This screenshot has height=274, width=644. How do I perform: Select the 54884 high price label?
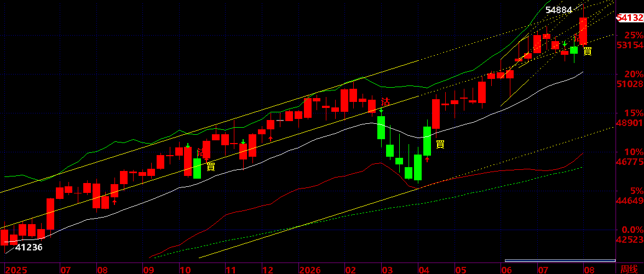[559, 10]
